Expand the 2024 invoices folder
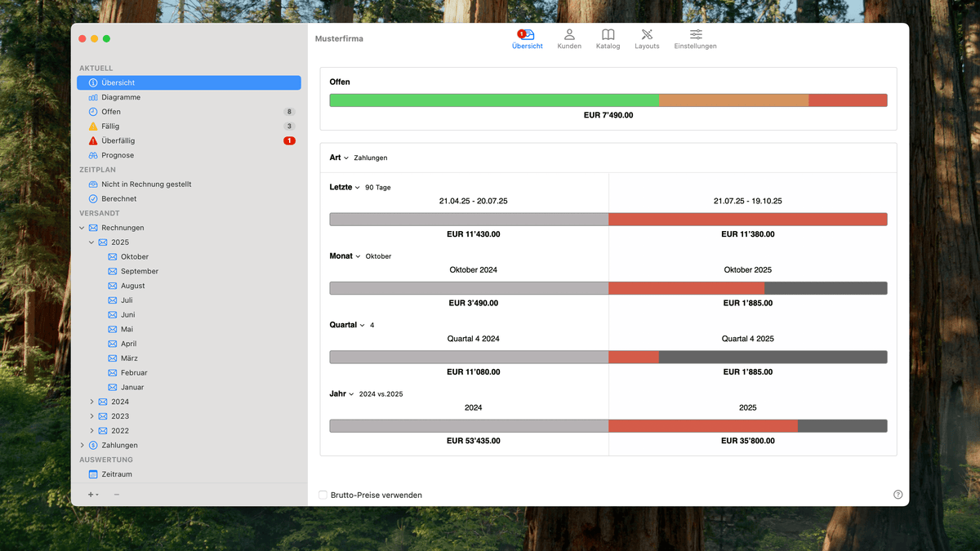The height and width of the screenshot is (551, 980). click(92, 402)
